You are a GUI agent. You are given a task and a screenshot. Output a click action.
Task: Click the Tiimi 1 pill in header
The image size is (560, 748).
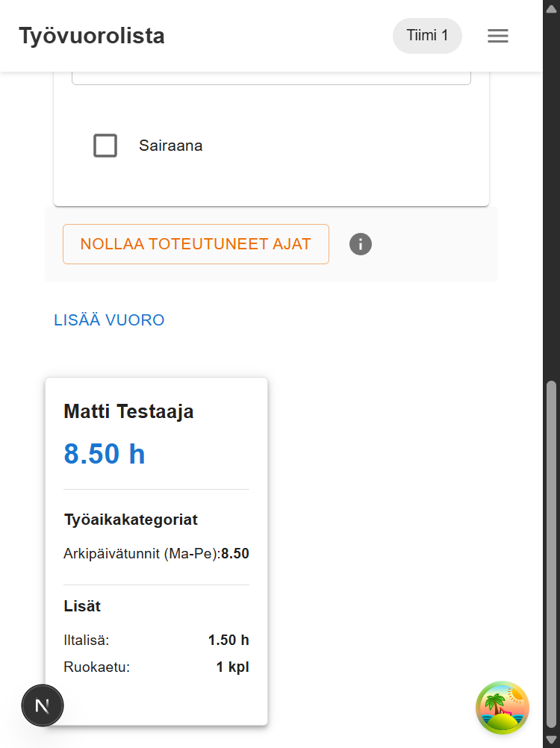[x=427, y=35]
